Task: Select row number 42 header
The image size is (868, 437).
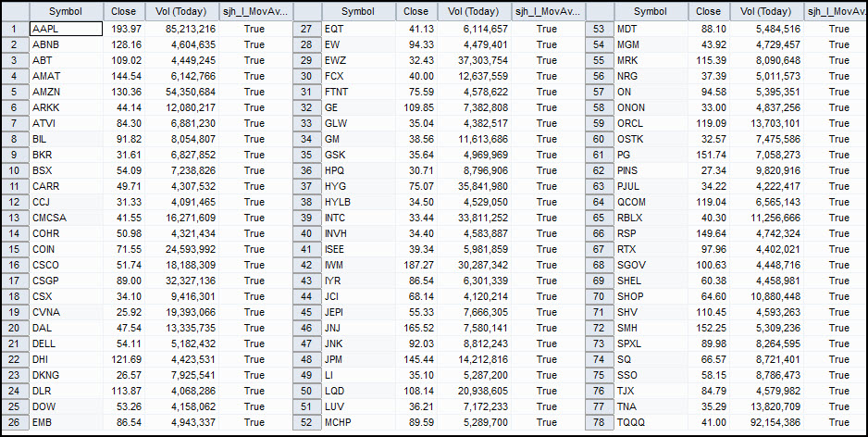Action: pyautogui.click(x=306, y=266)
